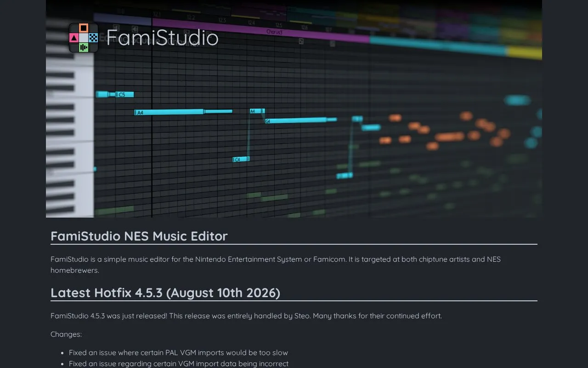Screen dimensions: 588x368
Task: Click the bullet "certain PAL VGM imports would be too slow"
Action: [178, 353]
